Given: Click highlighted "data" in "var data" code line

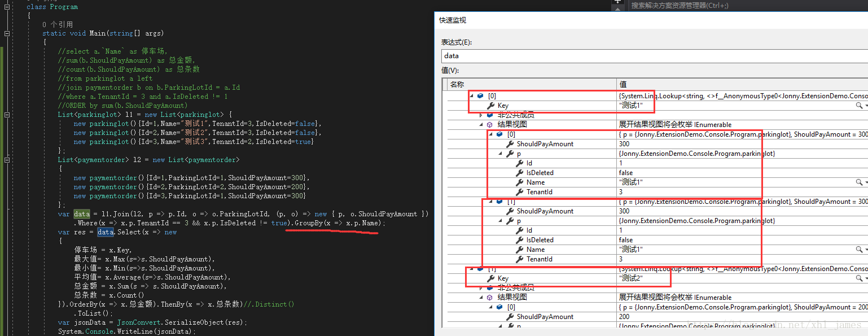Looking at the screenshot, I should pos(81,214).
